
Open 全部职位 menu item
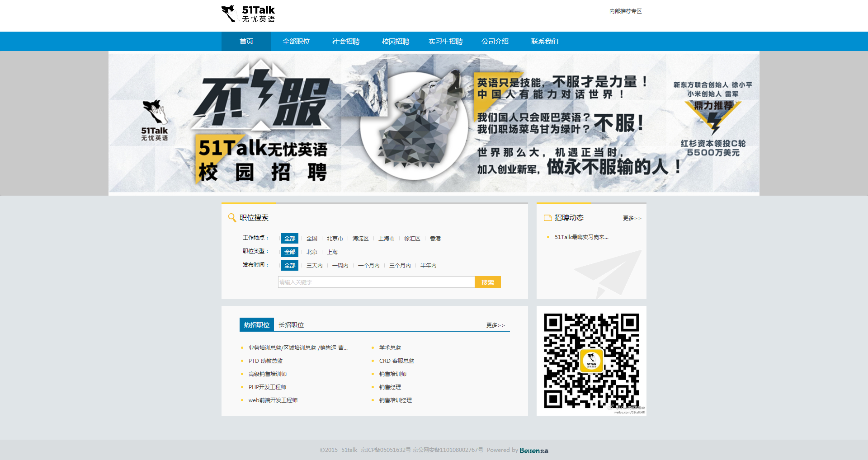[296, 42]
